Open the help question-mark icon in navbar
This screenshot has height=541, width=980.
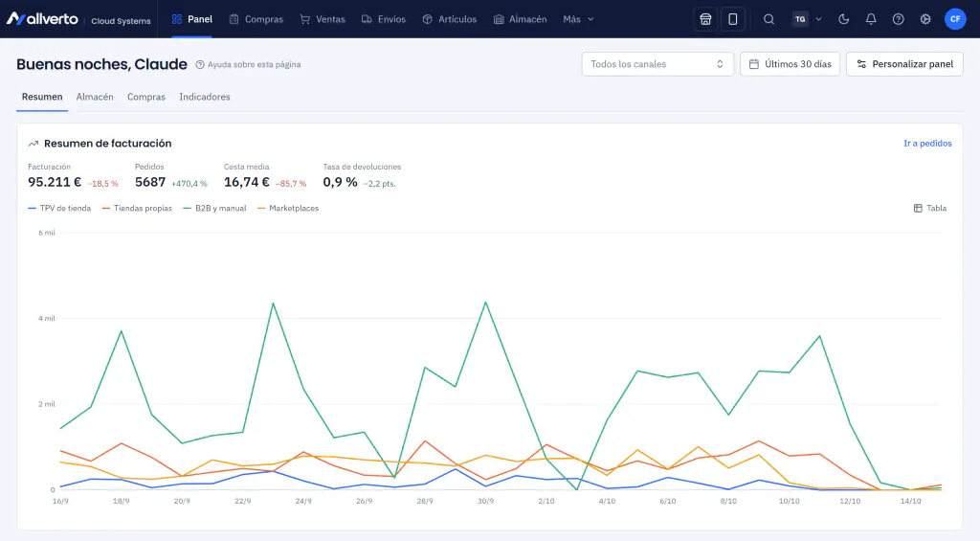click(898, 19)
